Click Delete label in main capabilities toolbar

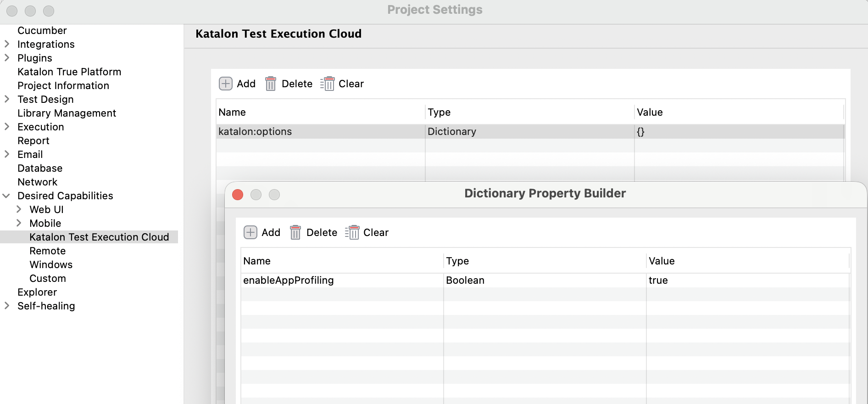coord(297,84)
